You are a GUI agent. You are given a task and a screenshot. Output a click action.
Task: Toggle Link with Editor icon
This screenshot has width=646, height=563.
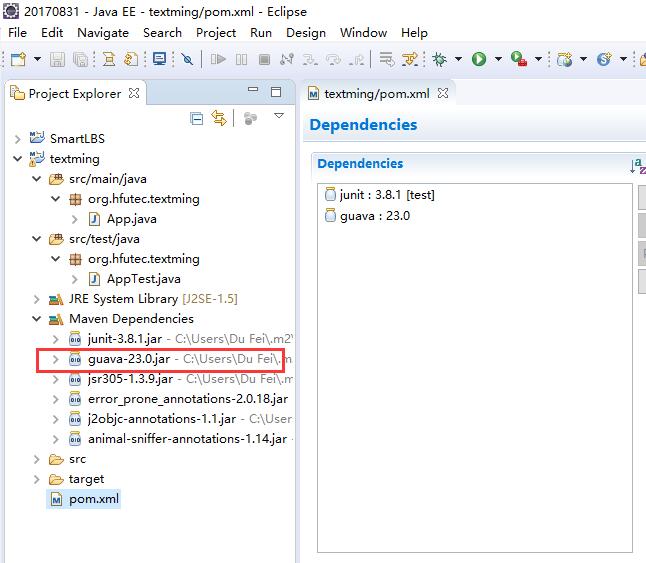pyautogui.click(x=219, y=118)
